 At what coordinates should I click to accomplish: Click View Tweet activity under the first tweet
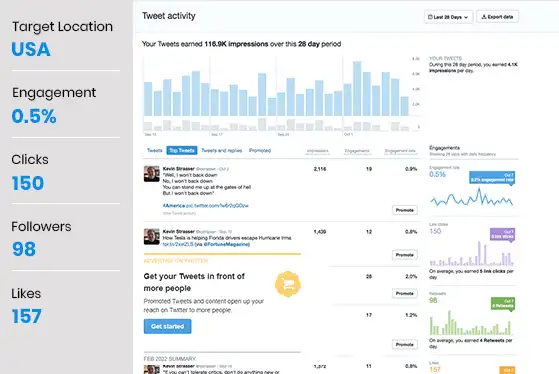pyautogui.click(x=179, y=213)
